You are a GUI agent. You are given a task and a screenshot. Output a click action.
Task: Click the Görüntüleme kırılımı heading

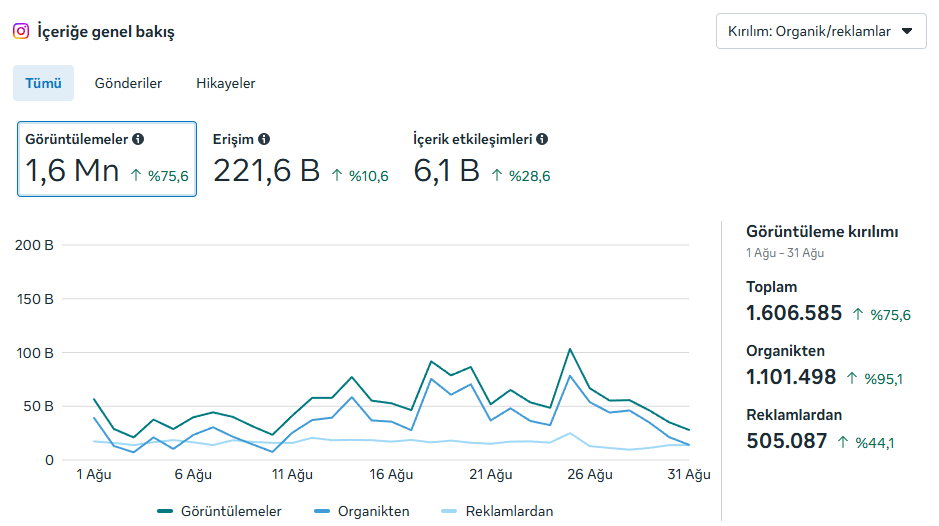pos(822,232)
